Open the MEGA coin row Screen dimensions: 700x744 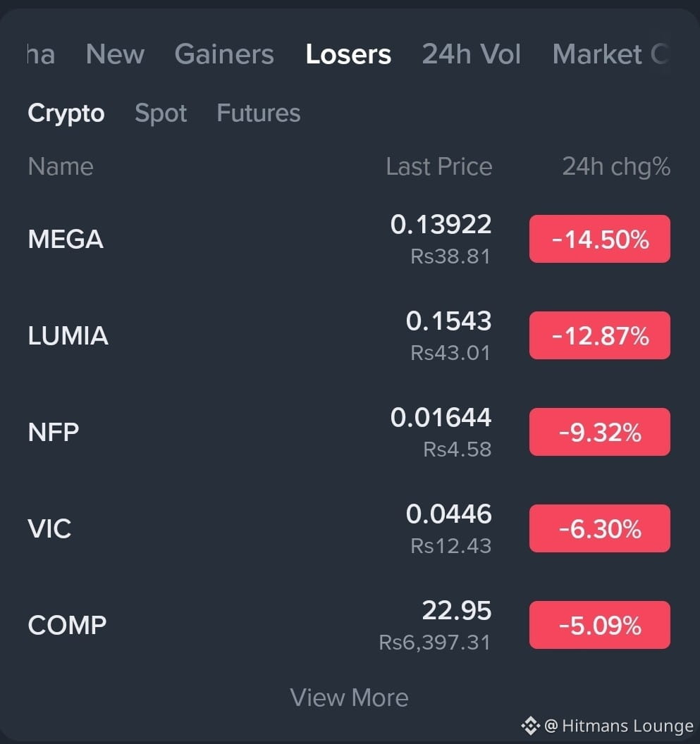coord(349,239)
